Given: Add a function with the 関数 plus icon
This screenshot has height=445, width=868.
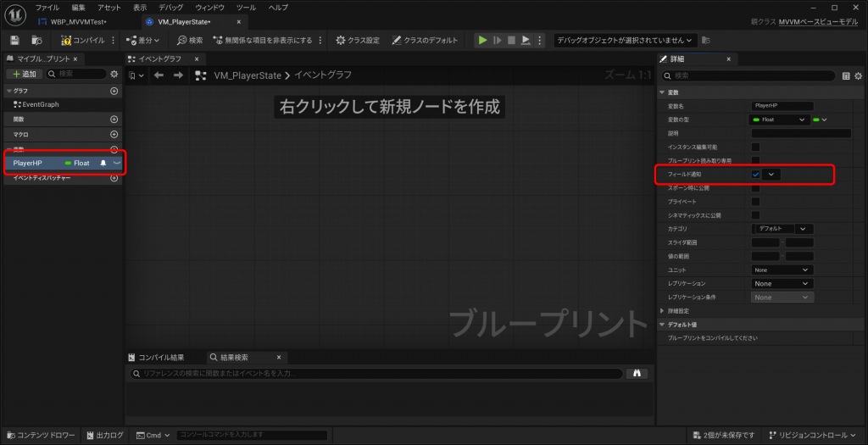Looking at the screenshot, I should [x=114, y=120].
